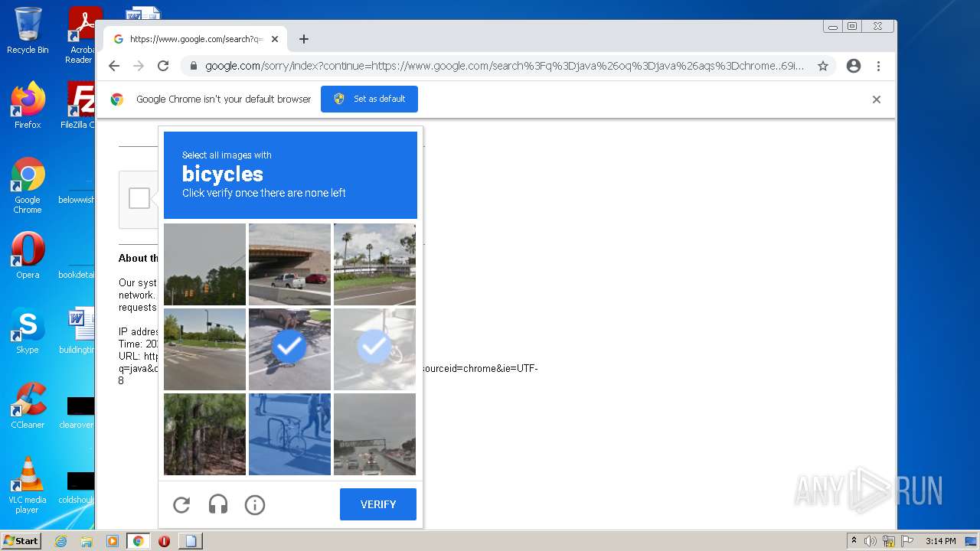Dismiss the default browser infobar

(x=877, y=99)
